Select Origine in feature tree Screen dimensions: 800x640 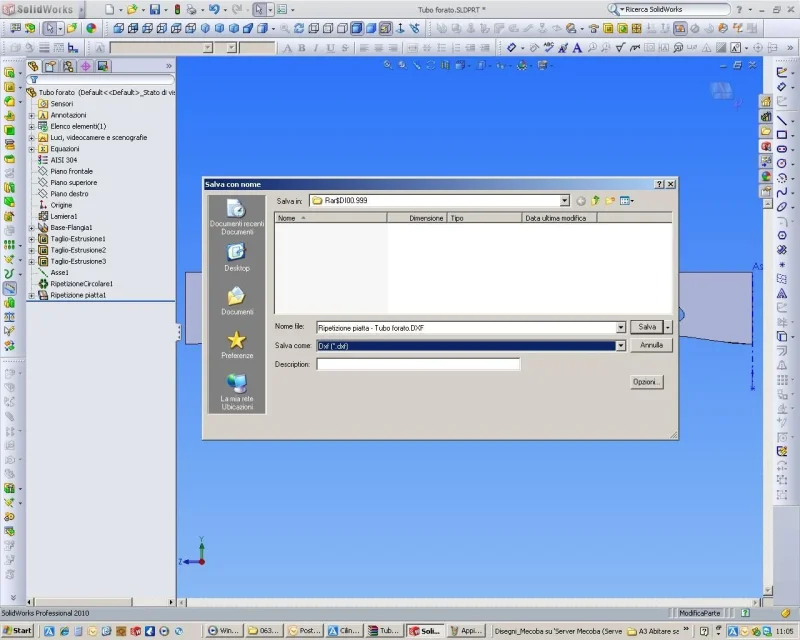(61, 205)
